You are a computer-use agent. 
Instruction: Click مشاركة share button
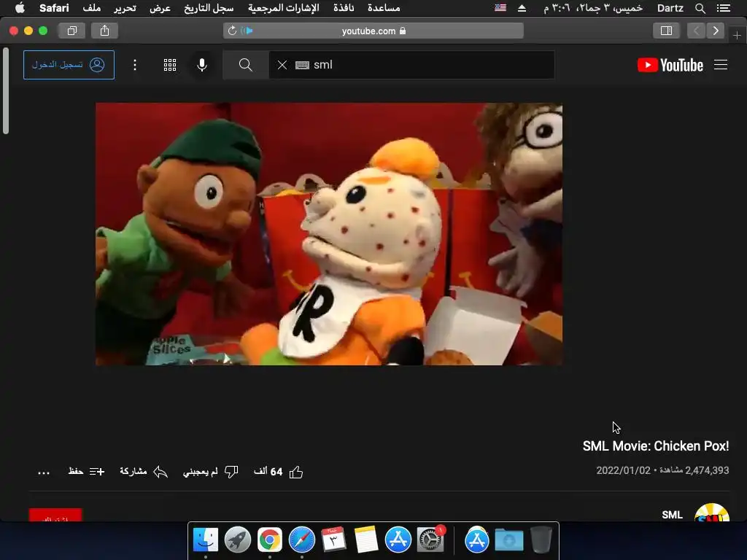(x=144, y=472)
